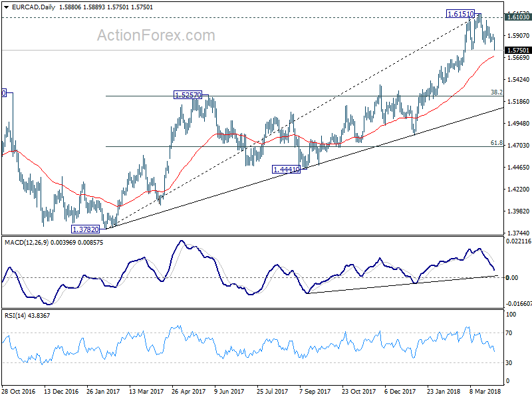Select the 1.52570 peak price label

[x=188, y=95]
